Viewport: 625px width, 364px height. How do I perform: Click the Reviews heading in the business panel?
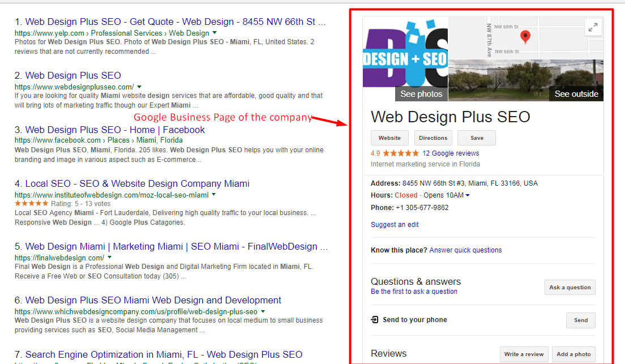pyautogui.click(x=388, y=354)
